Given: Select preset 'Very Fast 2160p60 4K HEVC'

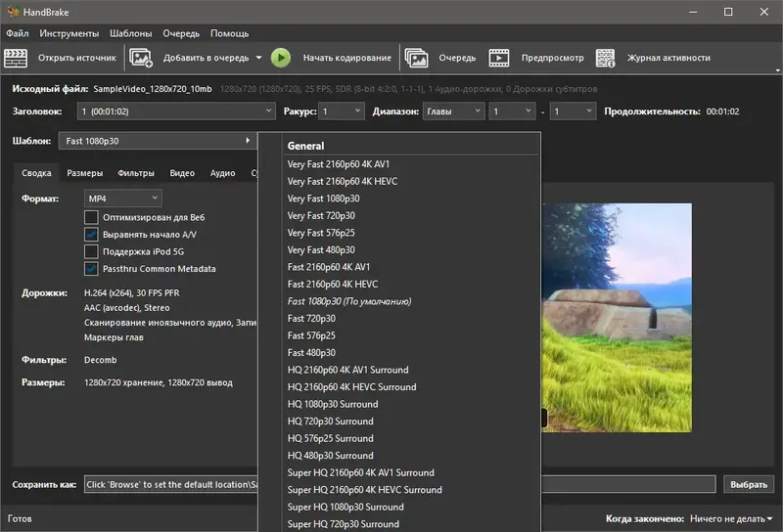Looking at the screenshot, I should (342, 182).
